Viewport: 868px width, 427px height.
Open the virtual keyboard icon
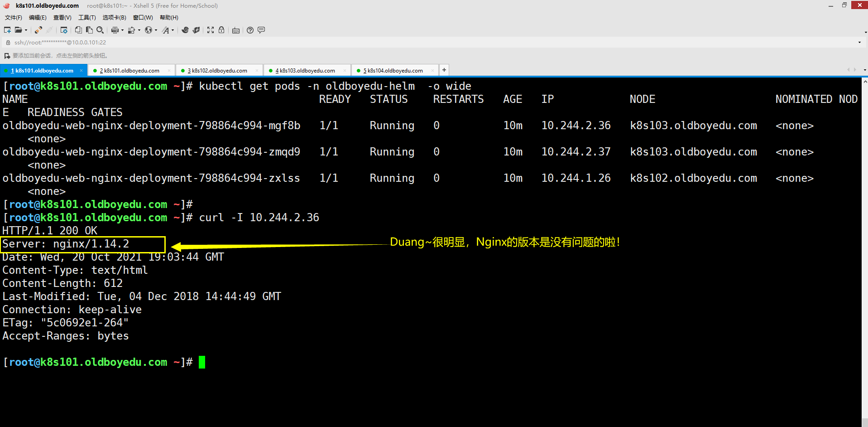pos(236,30)
